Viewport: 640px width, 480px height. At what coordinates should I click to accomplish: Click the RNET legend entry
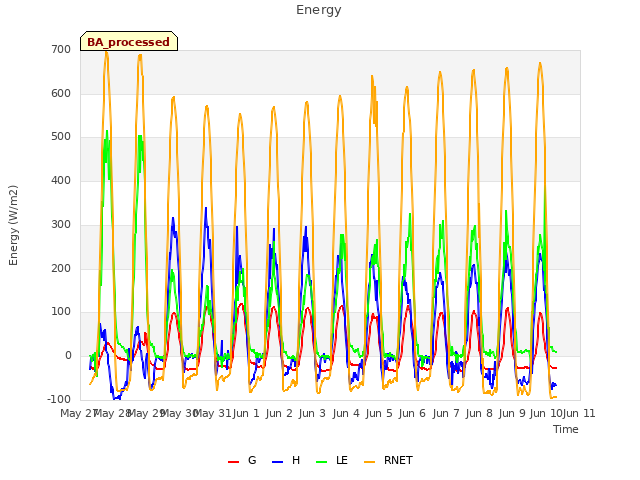click(x=388, y=460)
